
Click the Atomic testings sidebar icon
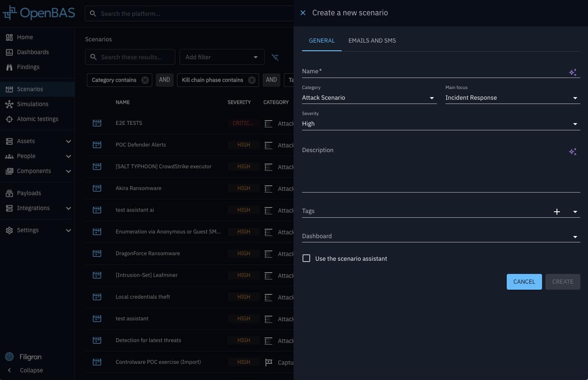pos(9,119)
